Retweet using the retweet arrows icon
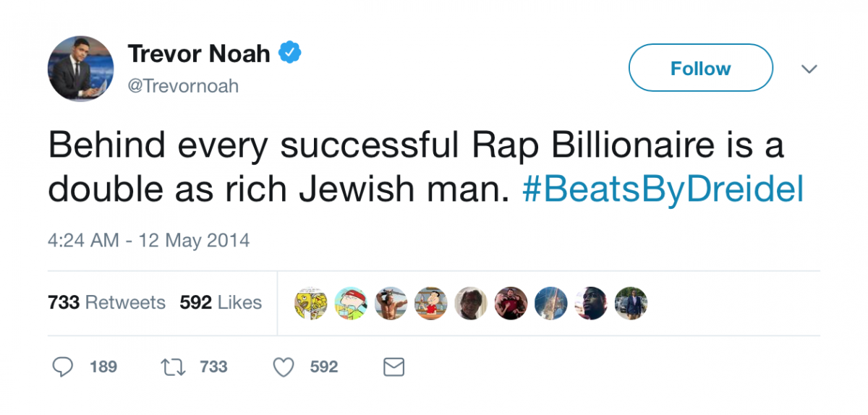This screenshot has width=868, height=415. pos(174,367)
